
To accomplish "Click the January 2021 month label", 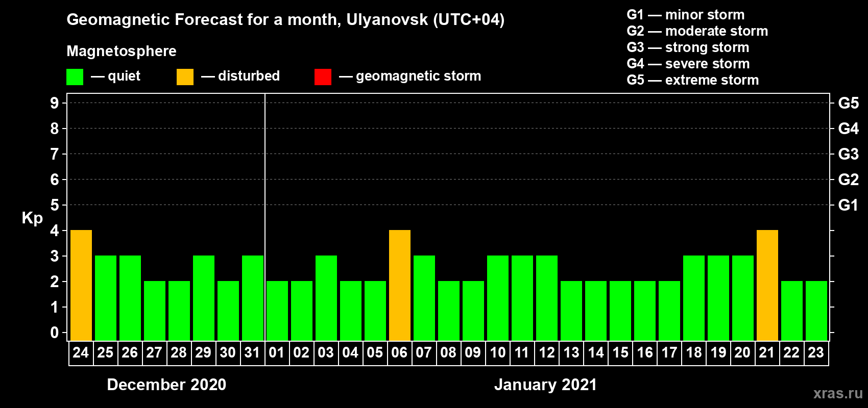I will 545,385.
